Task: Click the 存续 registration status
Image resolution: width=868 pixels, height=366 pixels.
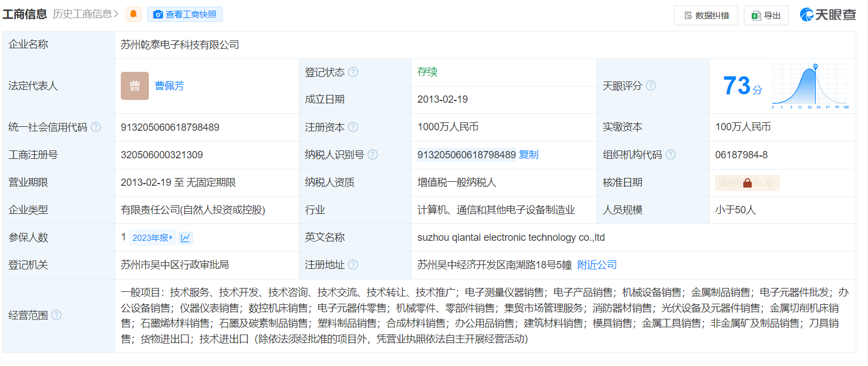Action: point(428,72)
